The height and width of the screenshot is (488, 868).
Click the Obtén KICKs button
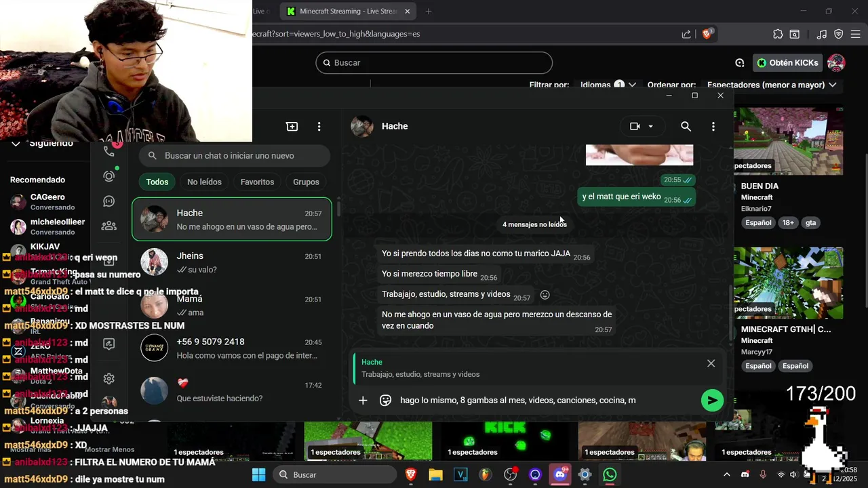click(x=787, y=62)
